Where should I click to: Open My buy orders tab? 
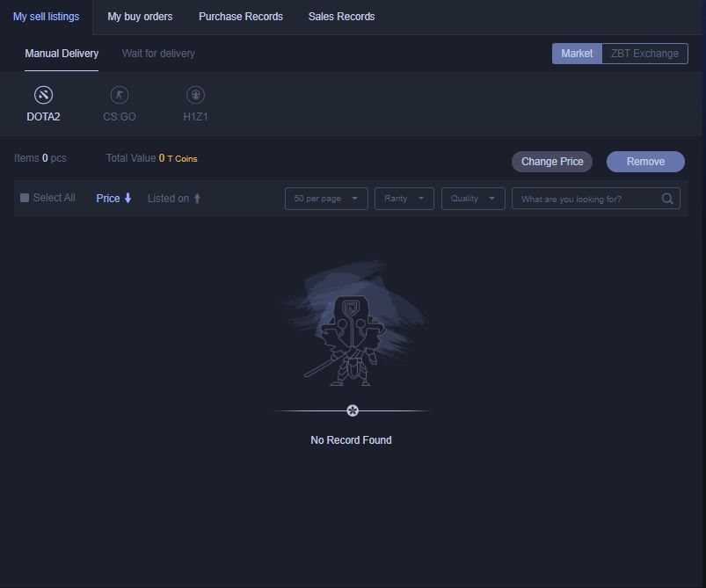[x=140, y=17]
